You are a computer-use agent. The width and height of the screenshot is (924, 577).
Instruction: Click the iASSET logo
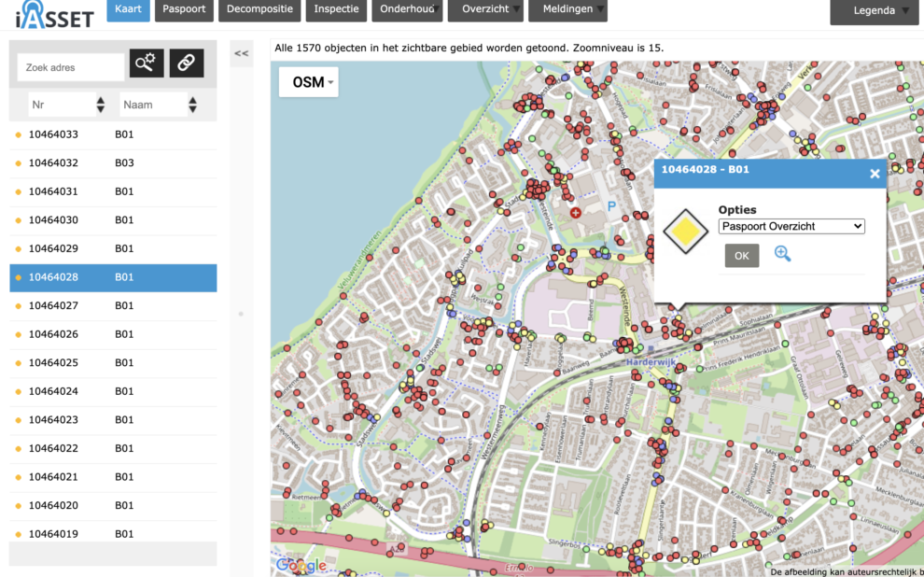pos(54,16)
